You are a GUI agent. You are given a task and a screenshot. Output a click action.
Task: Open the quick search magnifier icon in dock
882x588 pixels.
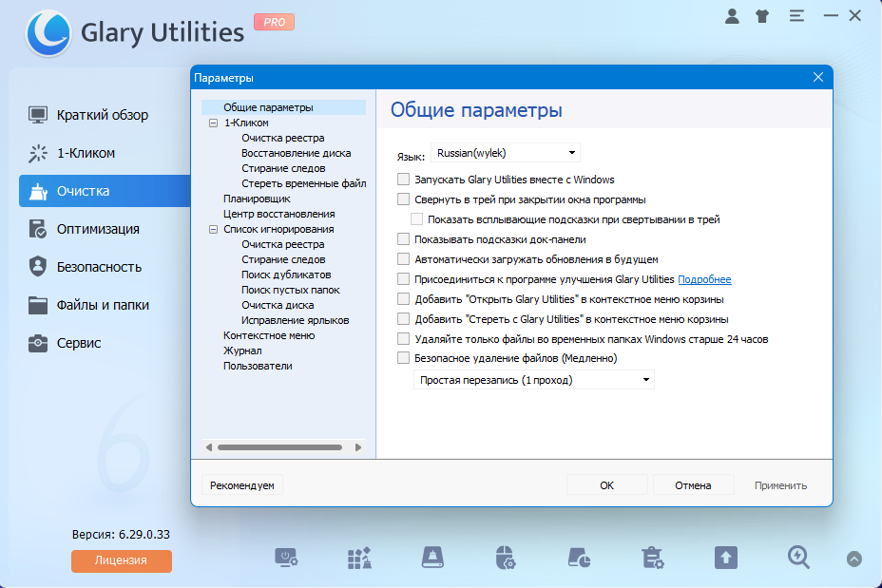pos(798,559)
